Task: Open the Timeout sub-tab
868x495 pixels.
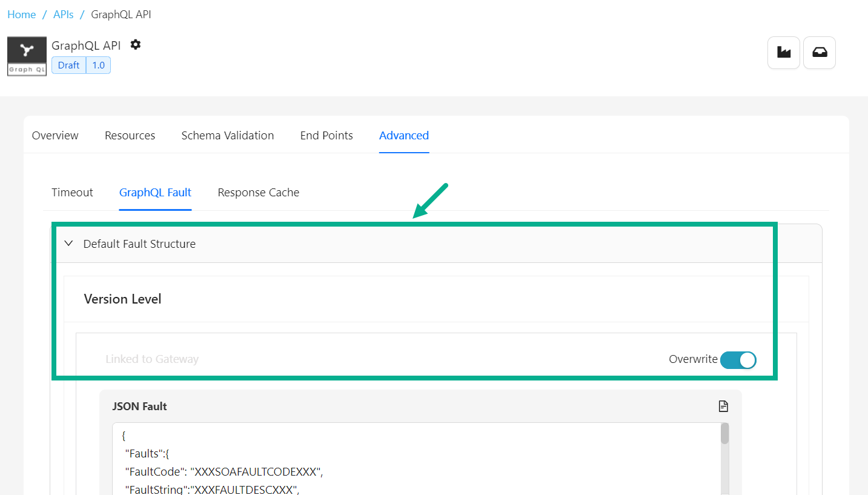Action: (x=72, y=193)
